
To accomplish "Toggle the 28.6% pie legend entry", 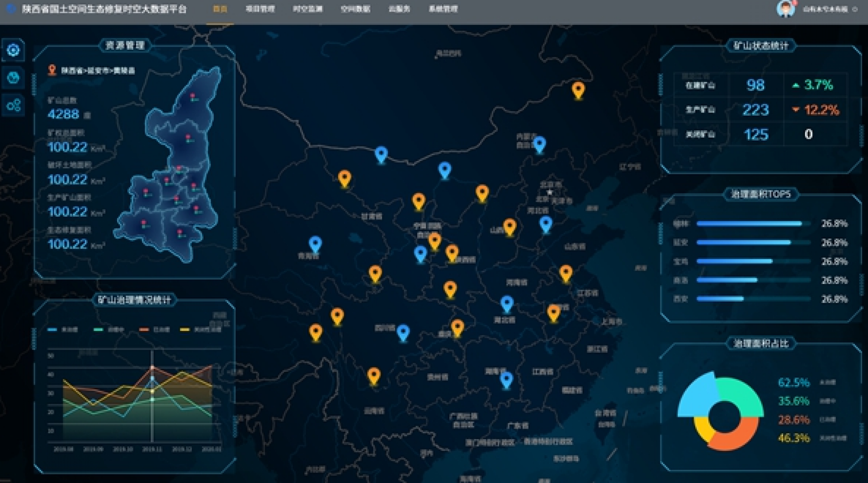I will pyautogui.click(x=807, y=420).
